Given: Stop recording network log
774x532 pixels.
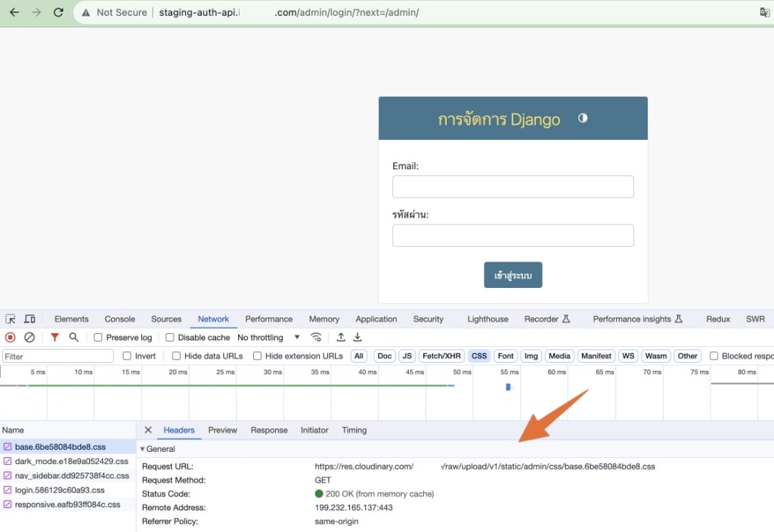Looking at the screenshot, I should (11, 338).
